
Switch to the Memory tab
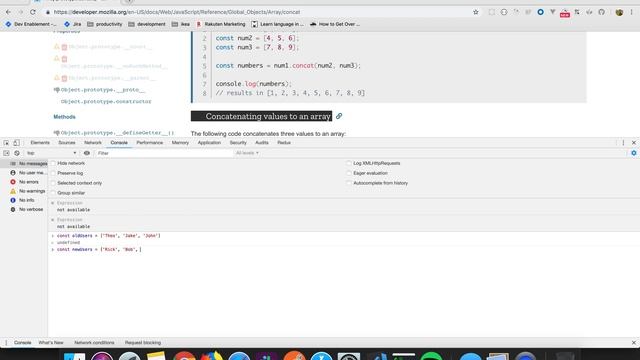point(180,143)
